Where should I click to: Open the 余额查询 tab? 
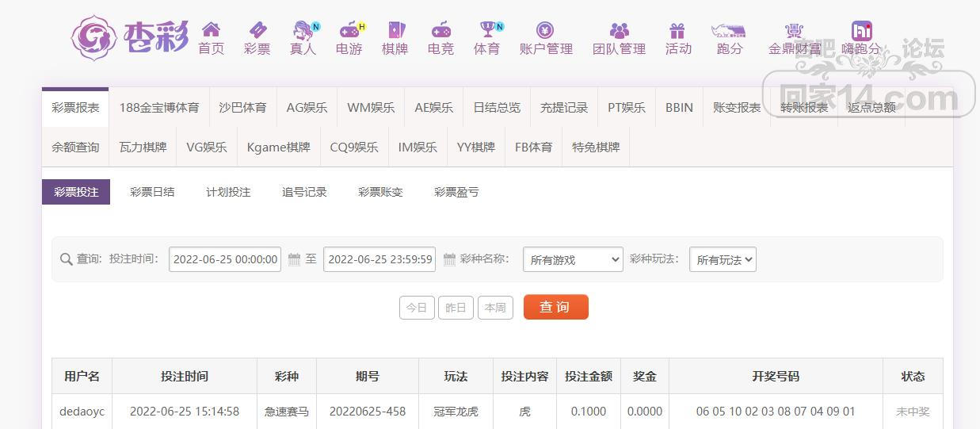pyautogui.click(x=75, y=147)
